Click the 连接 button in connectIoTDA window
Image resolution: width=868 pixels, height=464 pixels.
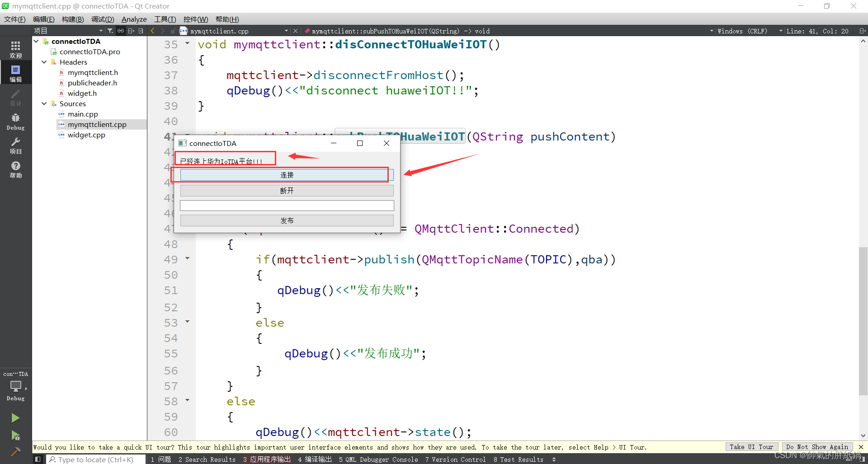click(287, 175)
